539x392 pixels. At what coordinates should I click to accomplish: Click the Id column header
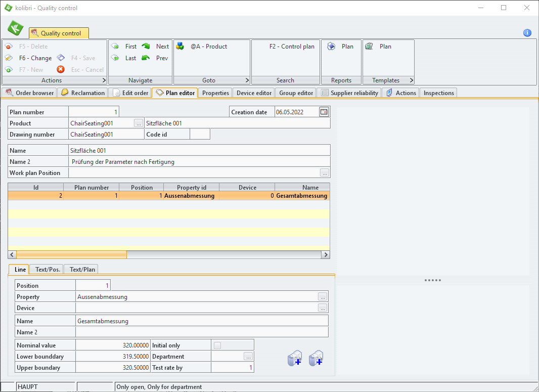pos(36,188)
